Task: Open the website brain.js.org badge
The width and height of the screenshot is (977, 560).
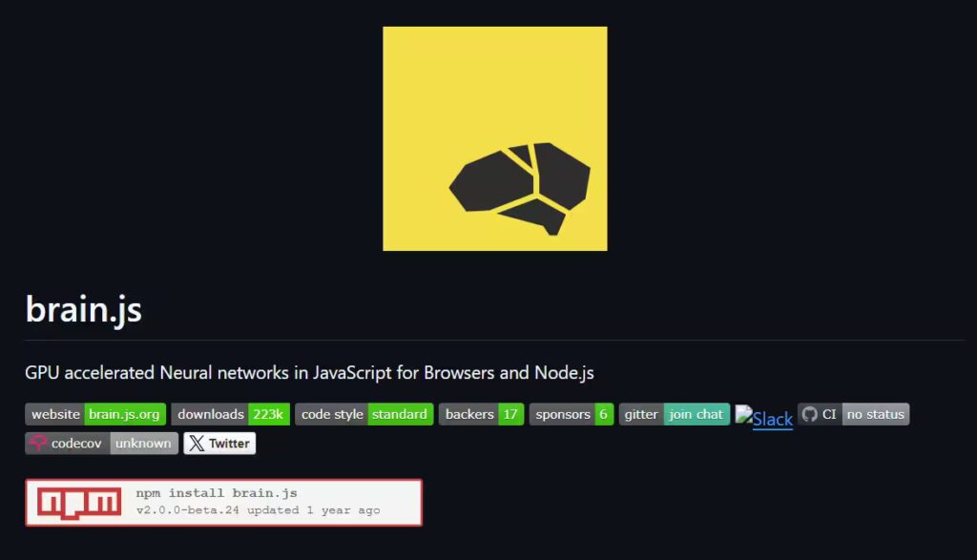Action: (x=95, y=414)
